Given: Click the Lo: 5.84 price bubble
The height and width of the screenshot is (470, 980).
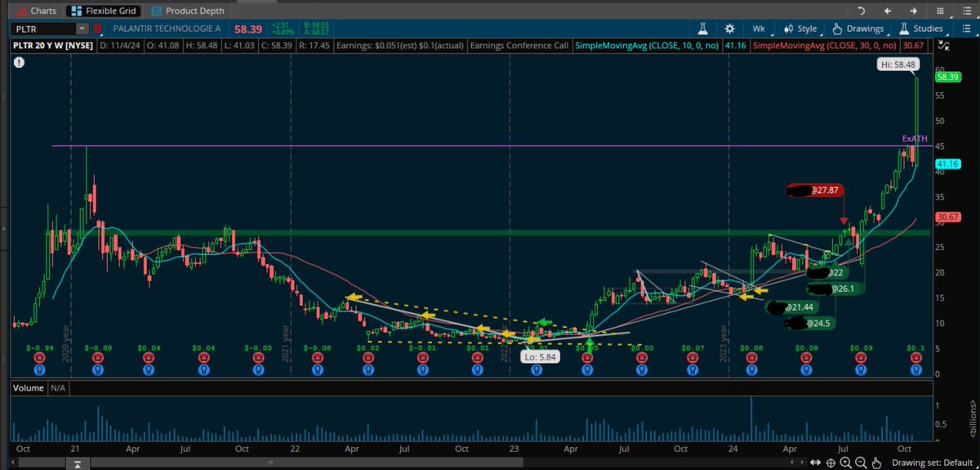Looking at the screenshot, I should point(541,357).
